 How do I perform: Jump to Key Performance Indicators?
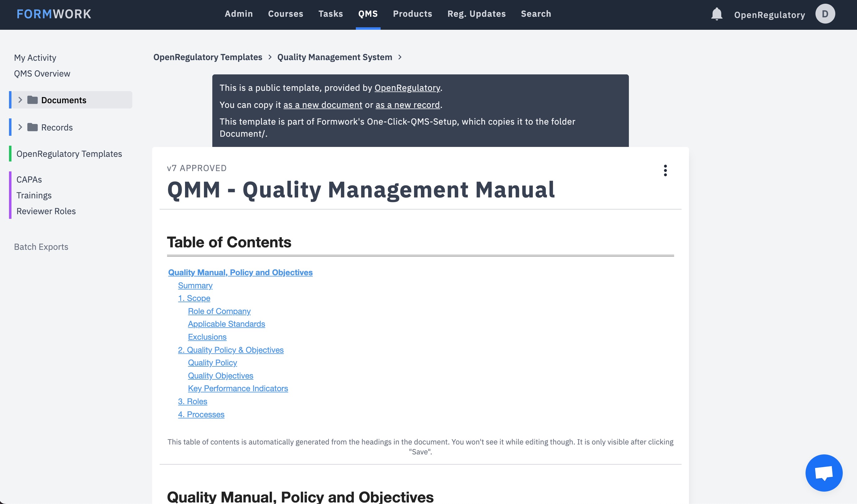[x=238, y=388]
